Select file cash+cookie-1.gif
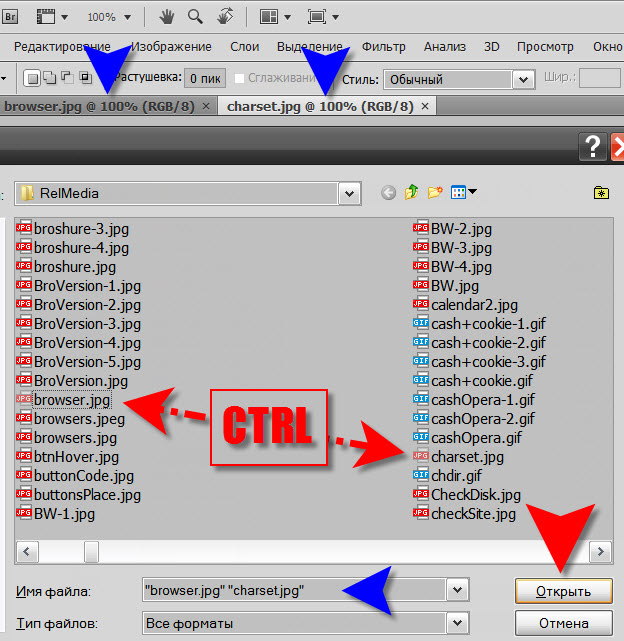 coord(479,324)
